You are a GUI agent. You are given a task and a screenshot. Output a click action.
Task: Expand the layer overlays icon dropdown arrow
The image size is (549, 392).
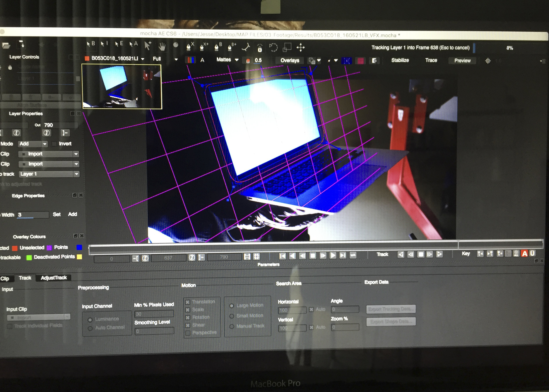[319, 60]
